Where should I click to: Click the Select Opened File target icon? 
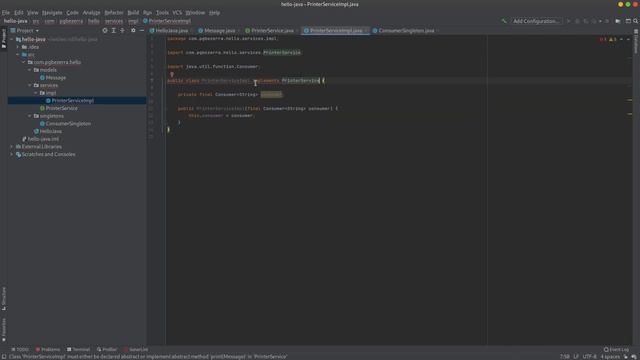click(105, 30)
